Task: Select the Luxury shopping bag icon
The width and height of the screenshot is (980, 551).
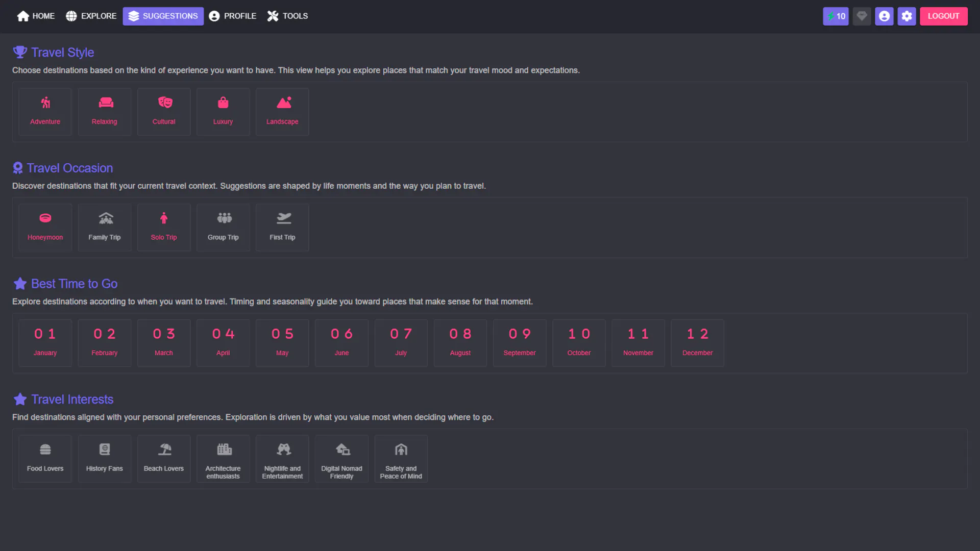Action: 223,103
